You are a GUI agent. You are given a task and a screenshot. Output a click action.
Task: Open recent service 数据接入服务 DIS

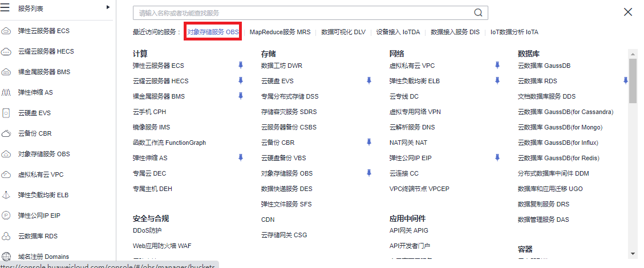[x=455, y=32]
